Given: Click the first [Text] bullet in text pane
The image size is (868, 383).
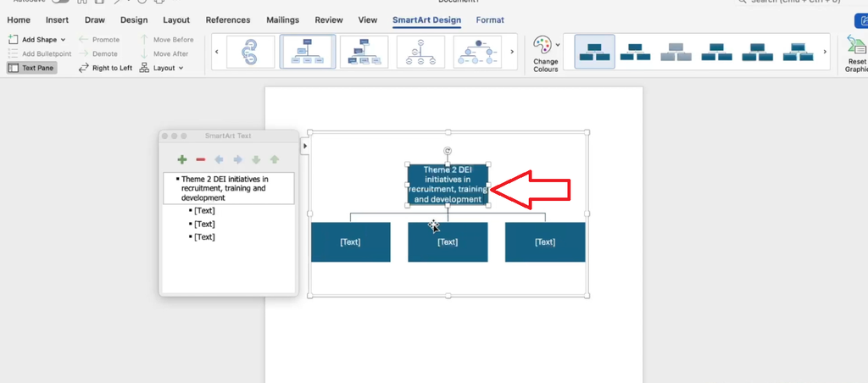Looking at the screenshot, I should tap(204, 211).
